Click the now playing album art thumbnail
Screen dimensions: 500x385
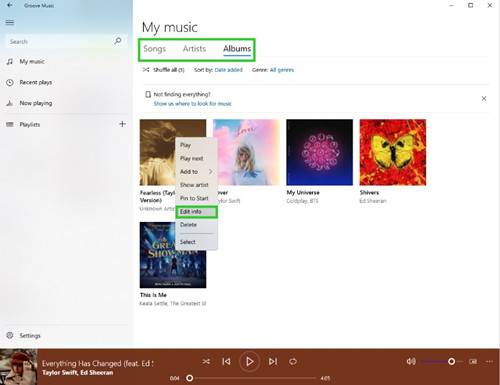[18, 367]
